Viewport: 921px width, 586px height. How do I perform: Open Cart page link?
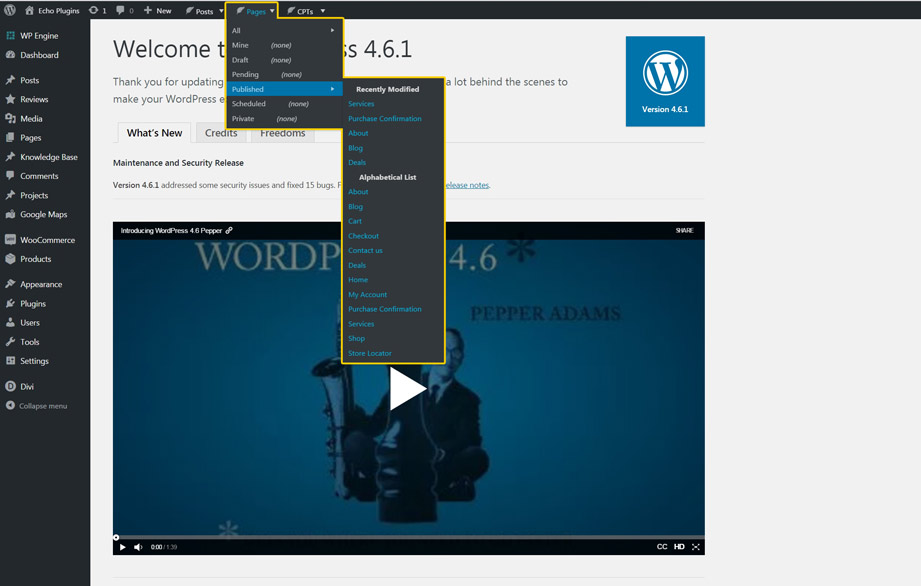355,221
